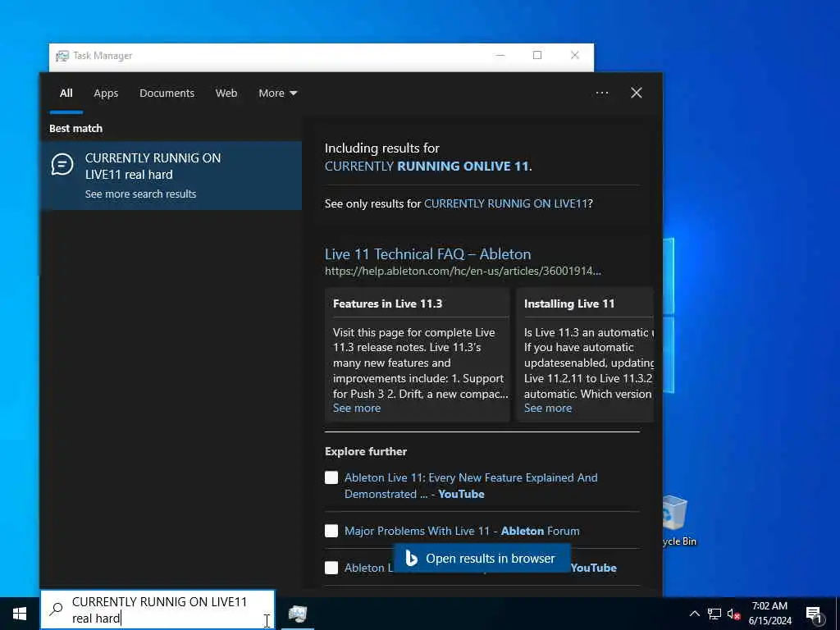Click the search magnifier icon in taskbar
The width and height of the screenshot is (840, 630).
57,609
